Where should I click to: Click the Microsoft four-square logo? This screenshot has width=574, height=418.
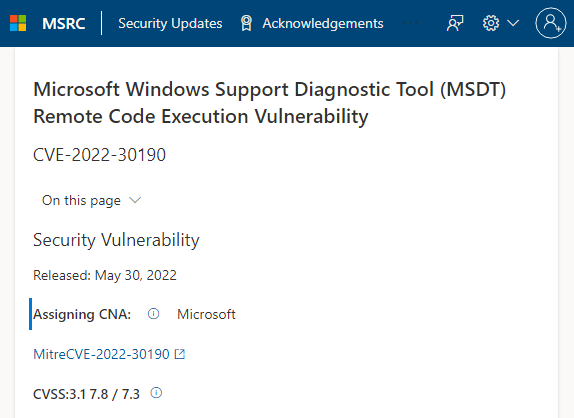(18, 23)
